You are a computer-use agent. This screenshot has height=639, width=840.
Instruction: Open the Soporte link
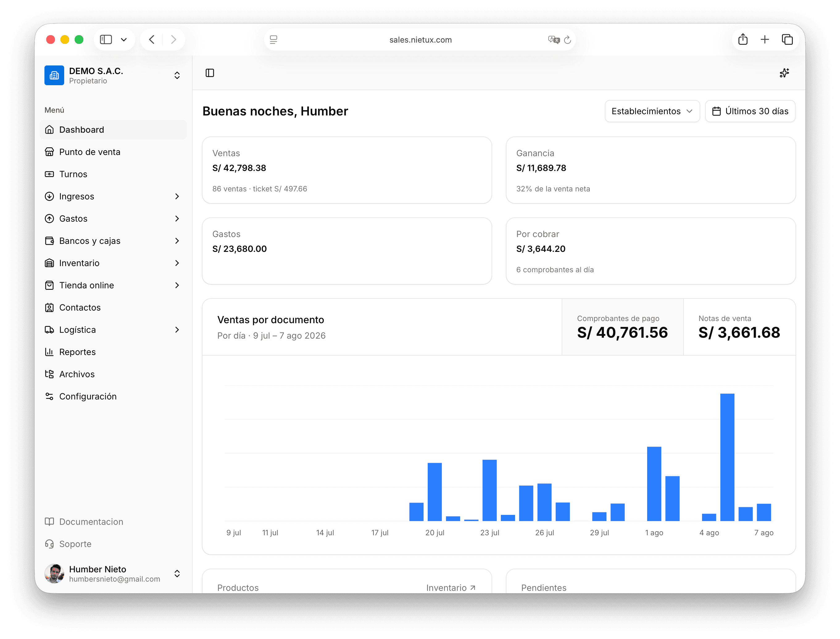pyautogui.click(x=75, y=544)
